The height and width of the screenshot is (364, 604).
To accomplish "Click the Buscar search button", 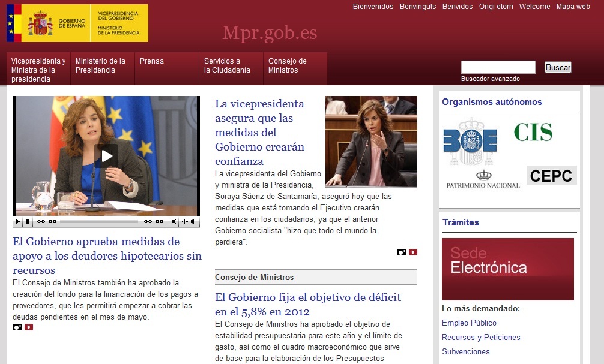I will [557, 67].
